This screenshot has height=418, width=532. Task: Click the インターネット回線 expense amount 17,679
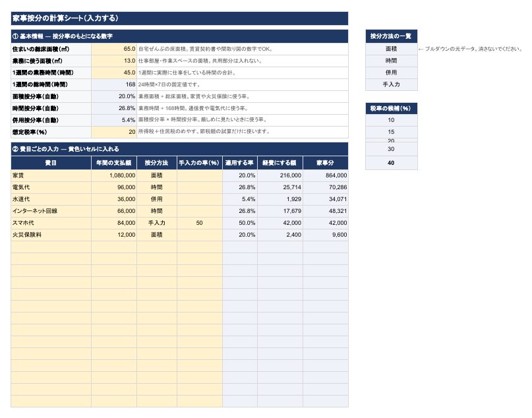pos(280,211)
